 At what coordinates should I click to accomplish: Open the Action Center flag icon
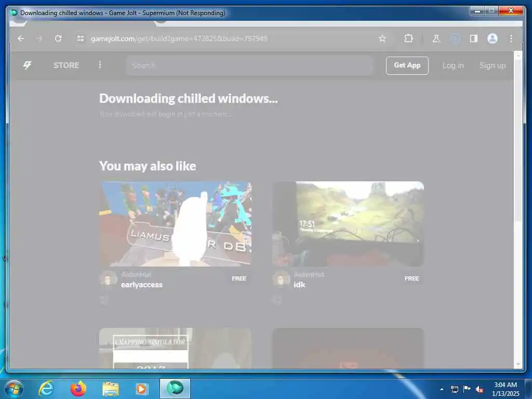pyautogui.click(x=467, y=389)
